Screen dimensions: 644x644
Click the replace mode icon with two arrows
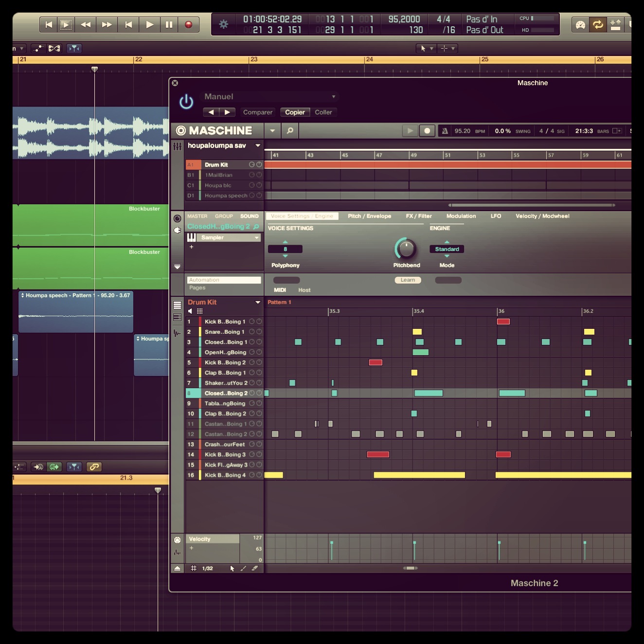tap(615, 24)
